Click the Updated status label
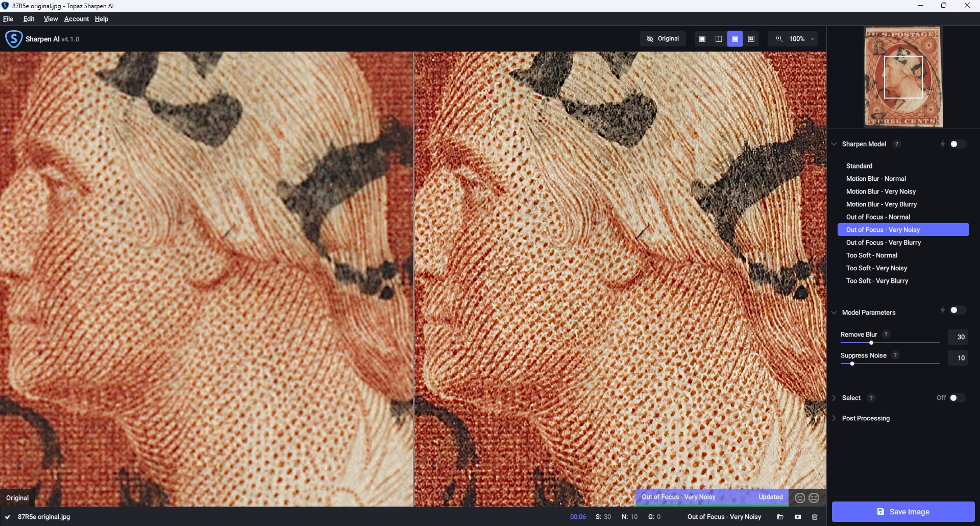The height and width of the screenshot is (526, 980). [771, 497]
